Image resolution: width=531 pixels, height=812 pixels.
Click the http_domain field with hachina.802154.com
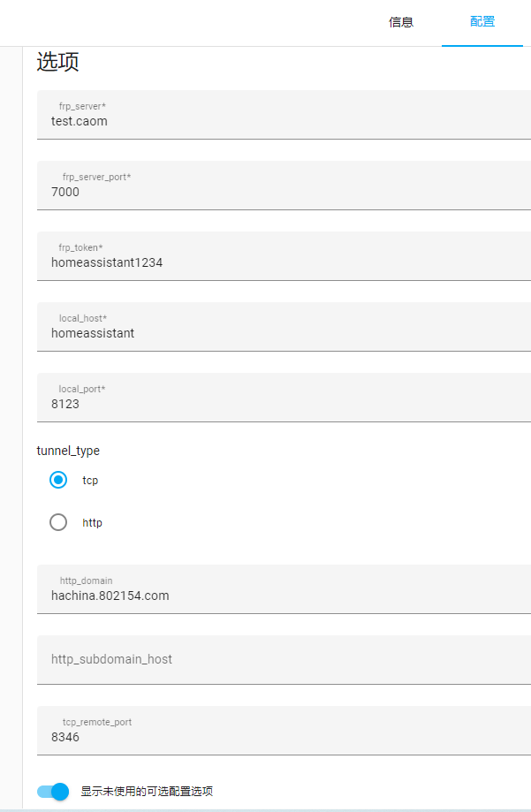tap(283, 596)
